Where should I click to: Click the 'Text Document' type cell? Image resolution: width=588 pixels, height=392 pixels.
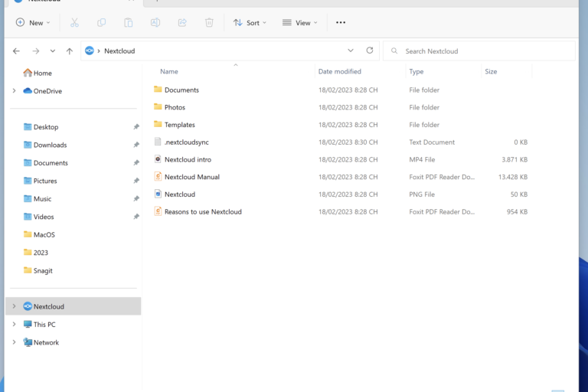click(432, 142)
